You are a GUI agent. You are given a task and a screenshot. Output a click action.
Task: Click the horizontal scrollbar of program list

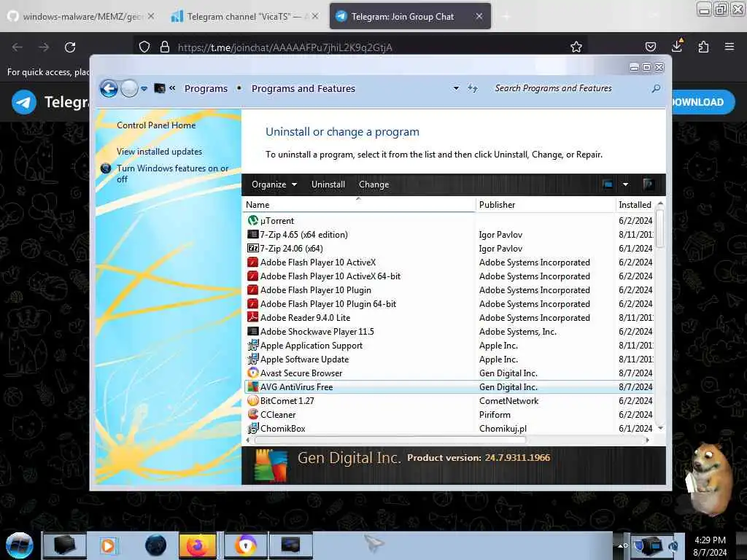tap(390, 440)
